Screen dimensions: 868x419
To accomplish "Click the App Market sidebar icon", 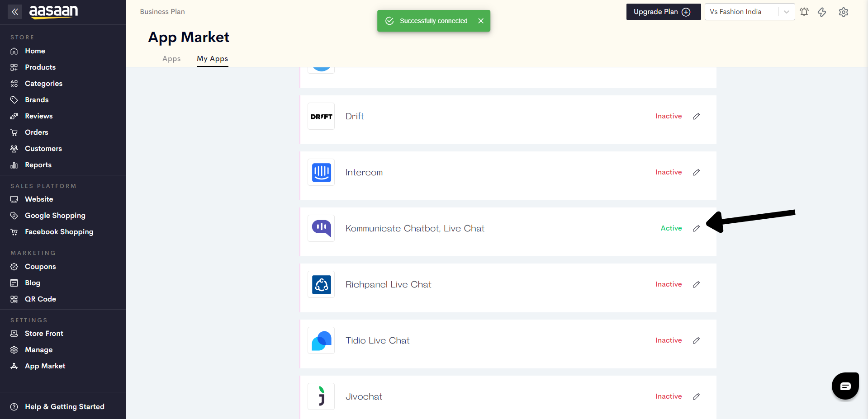I will click(x=14, y=366).
